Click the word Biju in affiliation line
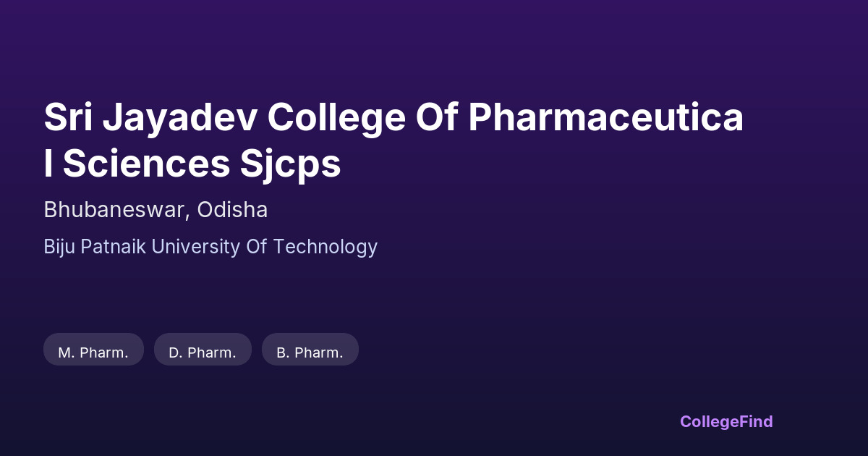The width and height of the screenshot is (868, 456). pos(60,247)
